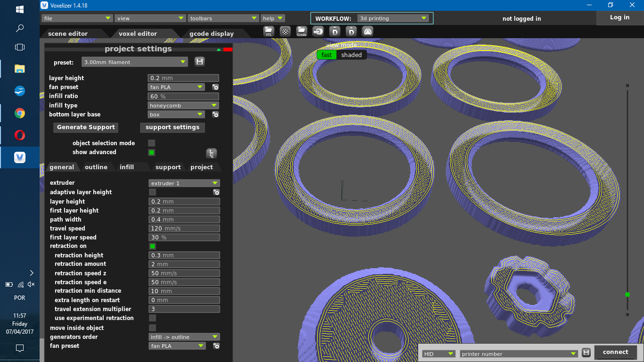This screenshot has height=362, width=644.
Task: Open gear settings next to top fan preset
Action: (215, 87)
